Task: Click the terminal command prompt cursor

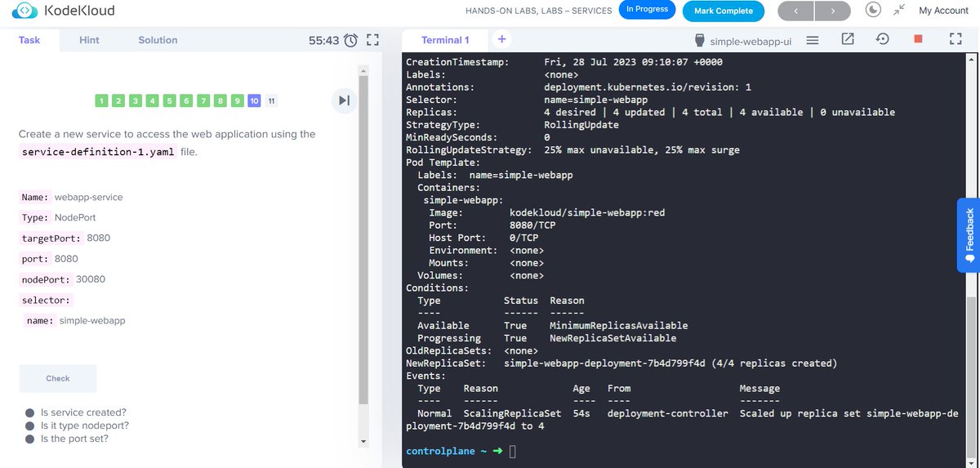Action: [513, 451]
